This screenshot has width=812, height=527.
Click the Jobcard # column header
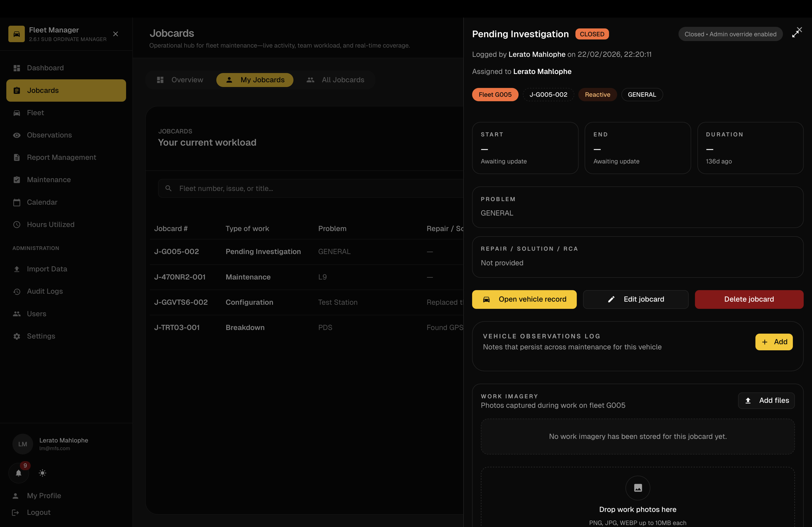tap(171, 228)
